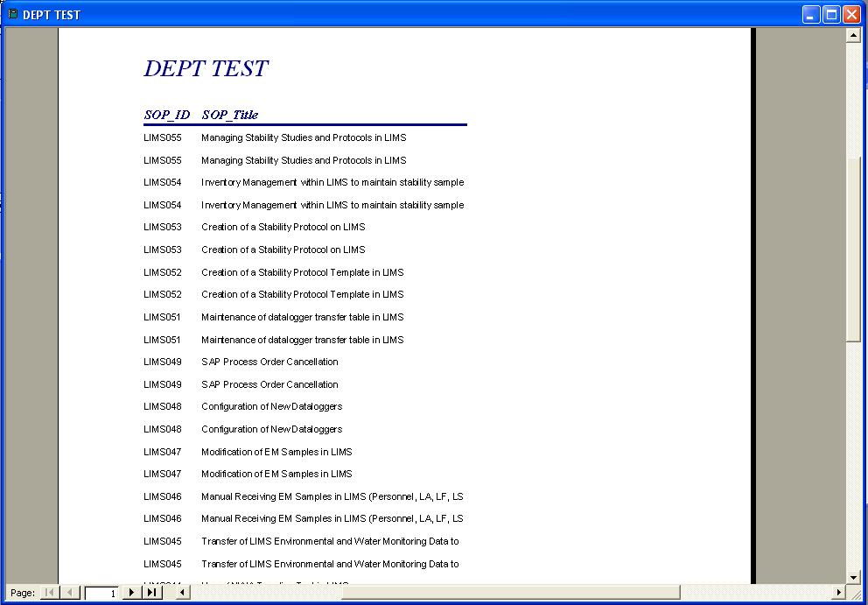Go to the previous report page
868x605 pixels.
pyautogui.click(x=69, y=592)
